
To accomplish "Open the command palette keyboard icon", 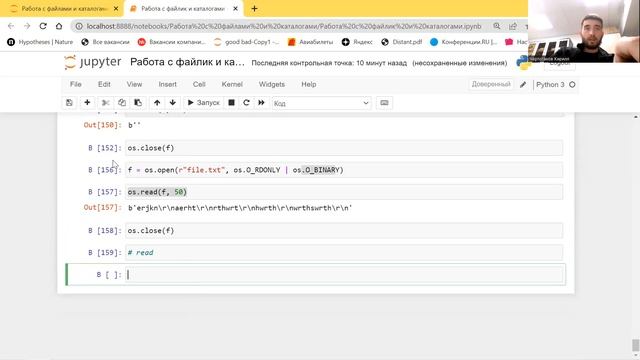I will (x=384, y=103).
